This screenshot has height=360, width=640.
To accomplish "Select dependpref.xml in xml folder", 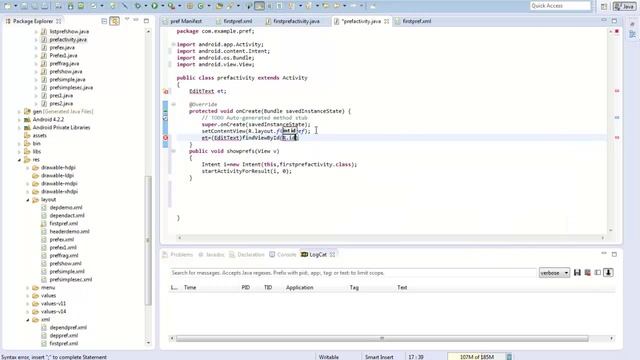I will 68,327.
